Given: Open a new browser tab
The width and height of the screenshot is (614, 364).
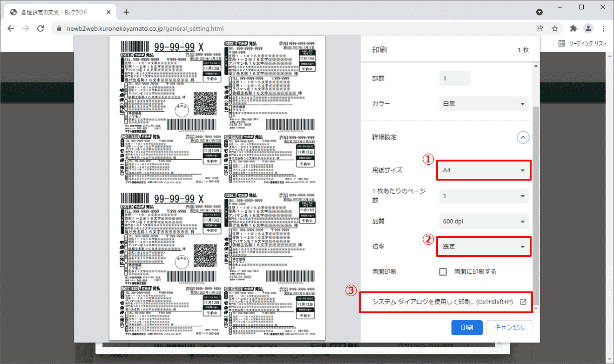Looking at the screenshot, I should (x=126, y=12).
